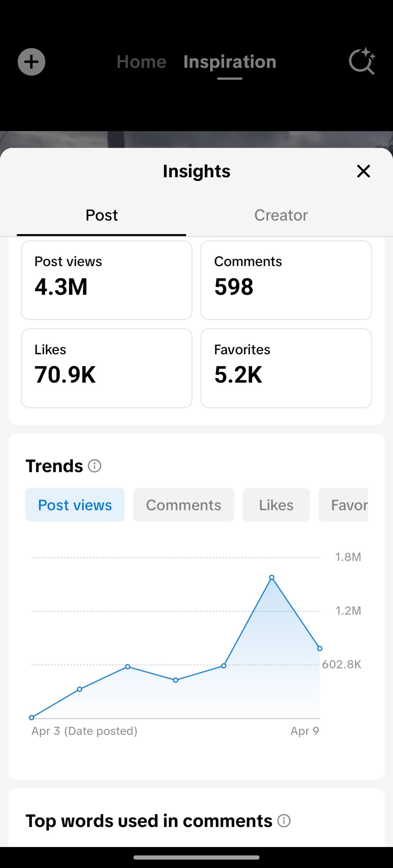The width and height of the screenshot is (393, 868).
Task: Tap the home indicator bar
Action: point(196,857)
